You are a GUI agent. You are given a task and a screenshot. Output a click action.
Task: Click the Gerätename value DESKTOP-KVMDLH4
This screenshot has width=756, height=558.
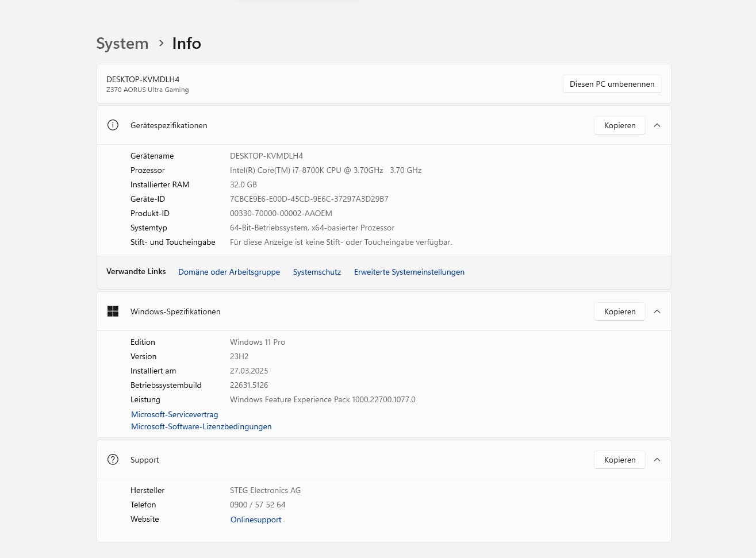[x=266, y=156]
